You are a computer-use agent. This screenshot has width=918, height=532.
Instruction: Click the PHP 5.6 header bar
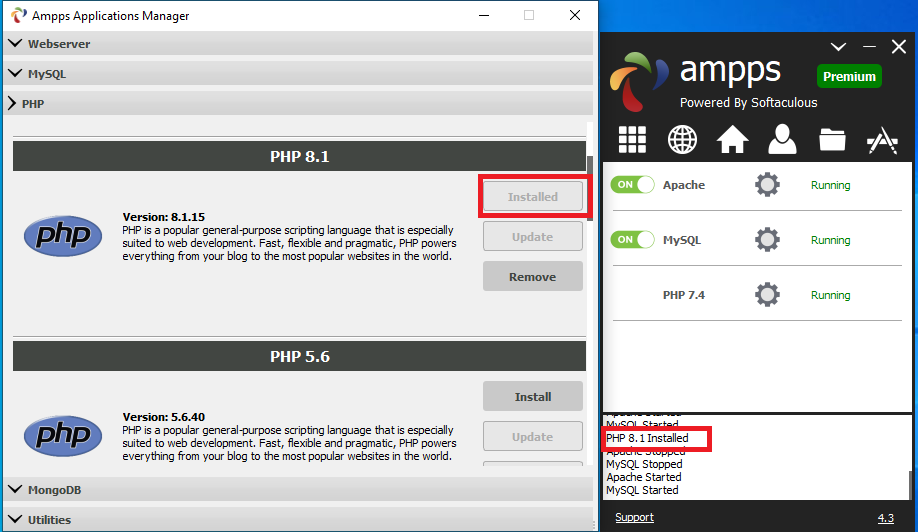click(x=299, y=356)
